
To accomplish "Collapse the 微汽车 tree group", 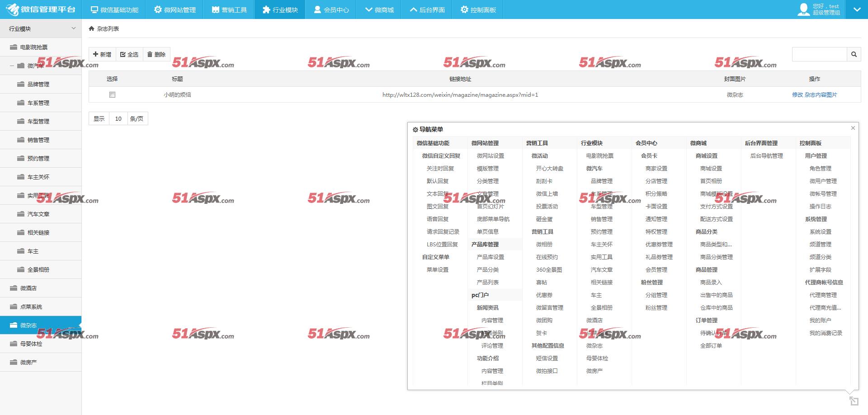I will point(12,66).
